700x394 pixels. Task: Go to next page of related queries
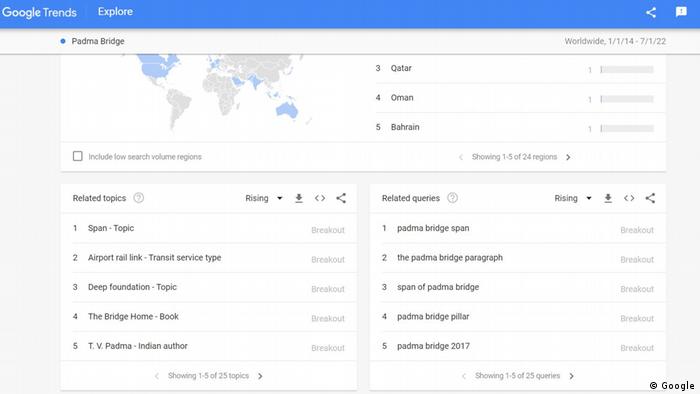[571, 376]
